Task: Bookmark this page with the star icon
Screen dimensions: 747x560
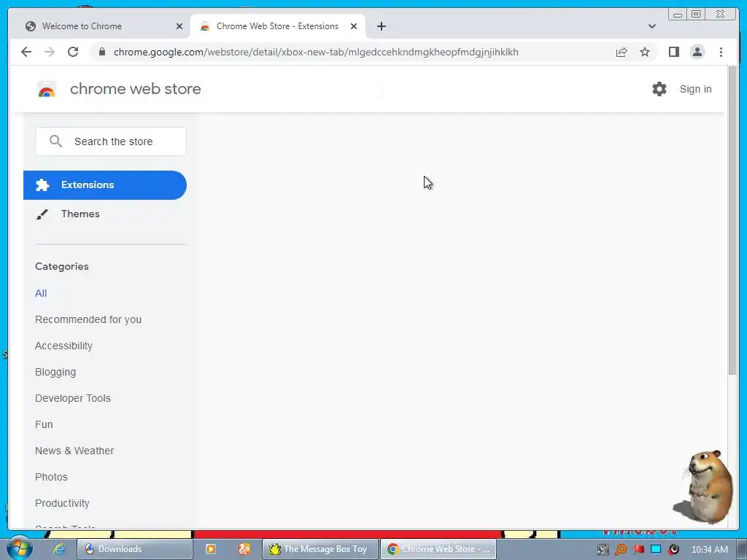Action: pos(645,52)
